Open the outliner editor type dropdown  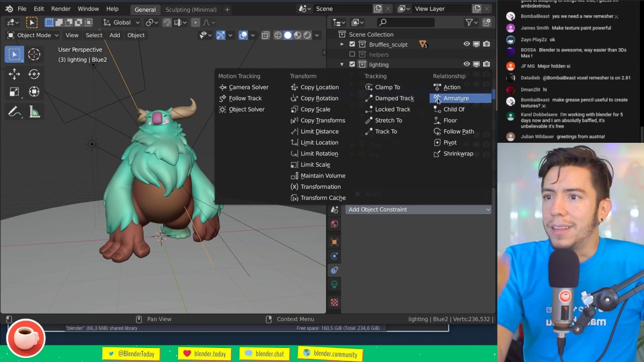tap(339, 22)
